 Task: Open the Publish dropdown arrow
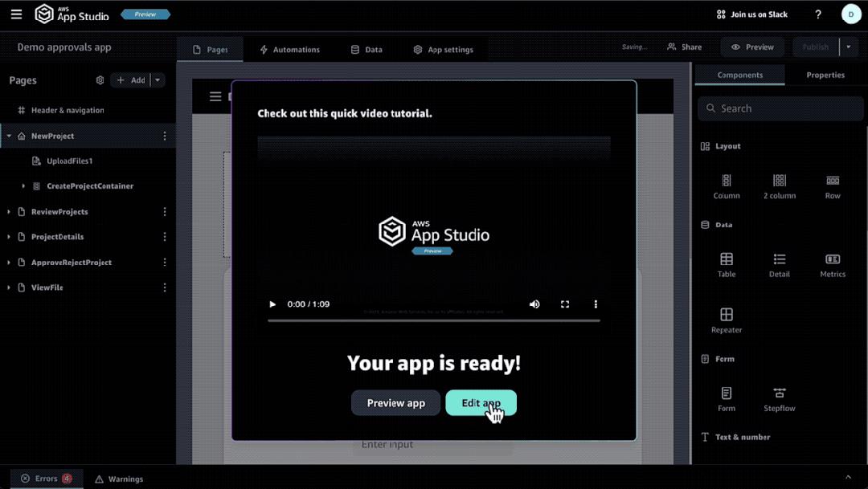[x=848, y=47]
